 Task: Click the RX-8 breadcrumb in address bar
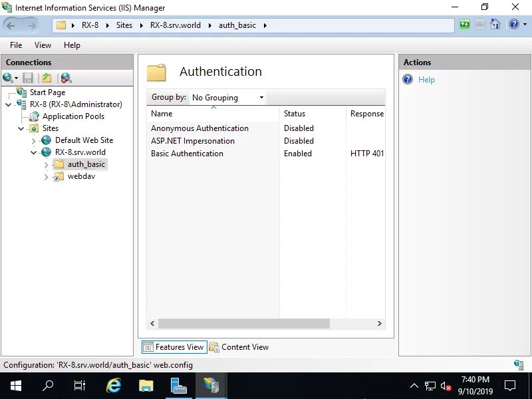[90, 25]
